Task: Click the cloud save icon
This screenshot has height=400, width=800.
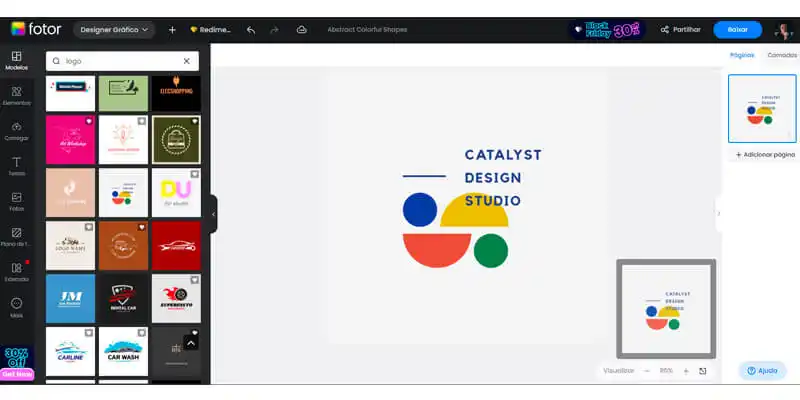Action: point(302,30)
